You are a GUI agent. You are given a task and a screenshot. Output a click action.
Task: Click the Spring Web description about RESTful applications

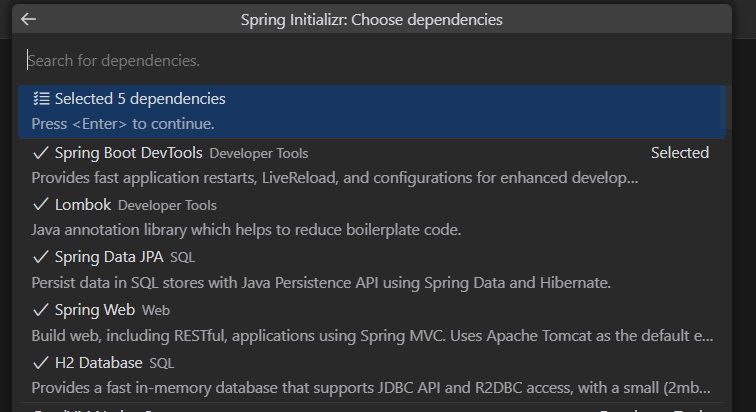pos(370,335)
